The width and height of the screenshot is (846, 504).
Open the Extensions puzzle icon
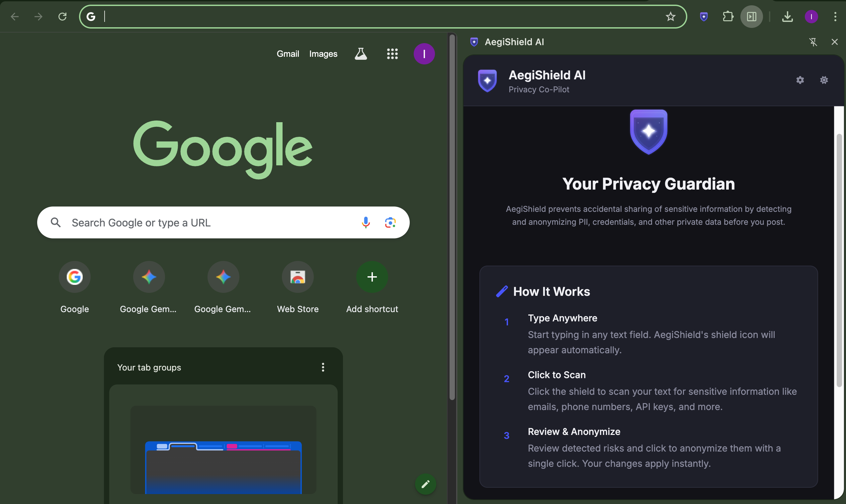coord(727,16)
